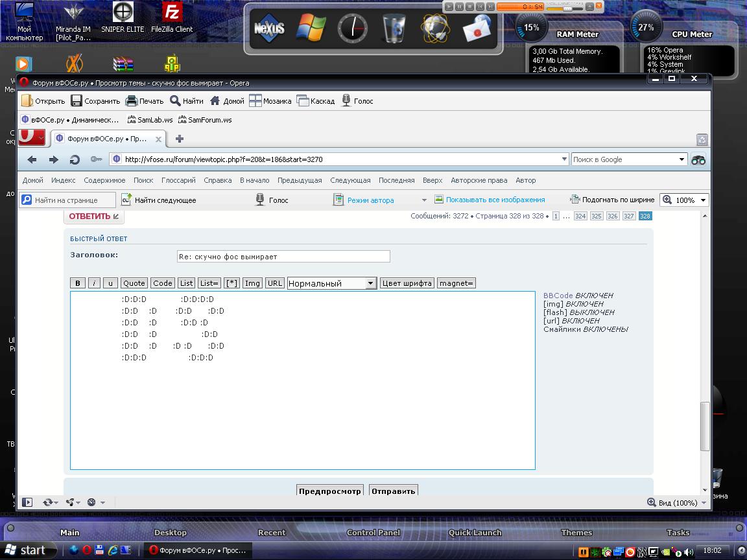Image resolution: width=747 pixels, height=560 pixels.
Task: Toggle Fit to width (Подогнать по ширине)
Action: (602, 200)
